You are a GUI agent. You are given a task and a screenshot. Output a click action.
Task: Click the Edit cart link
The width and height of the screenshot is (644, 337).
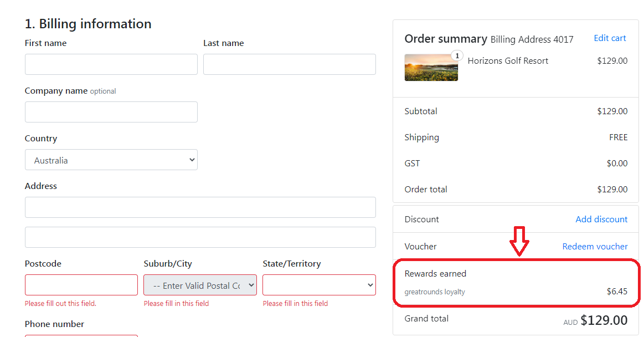click(x=610, y=38)
